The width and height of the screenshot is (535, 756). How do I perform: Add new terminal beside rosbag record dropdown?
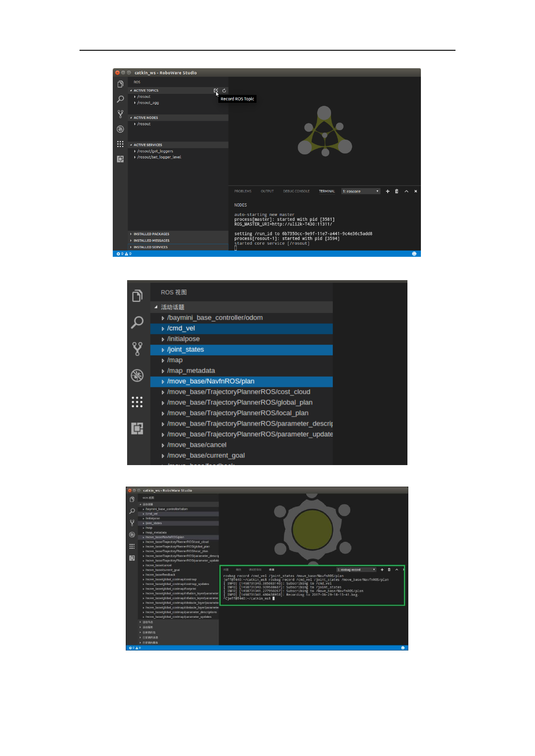click(382, 570)
